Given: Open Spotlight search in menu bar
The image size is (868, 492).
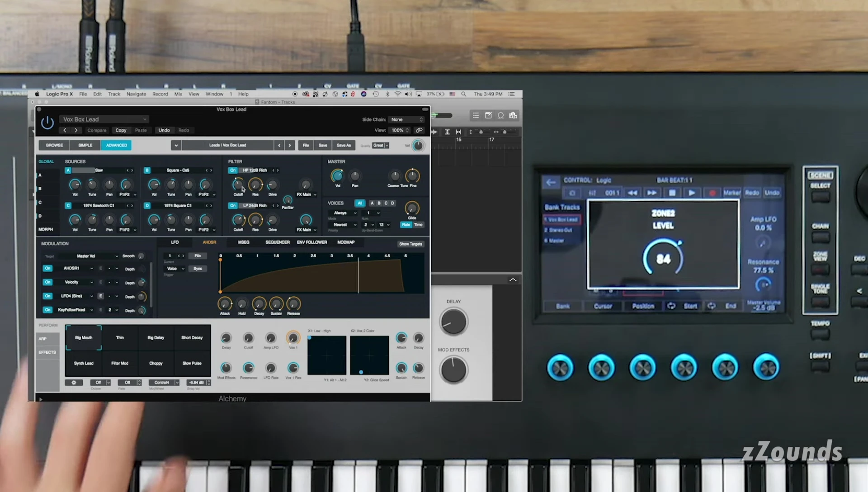Looking at the screenshot, I should [463, 94].
